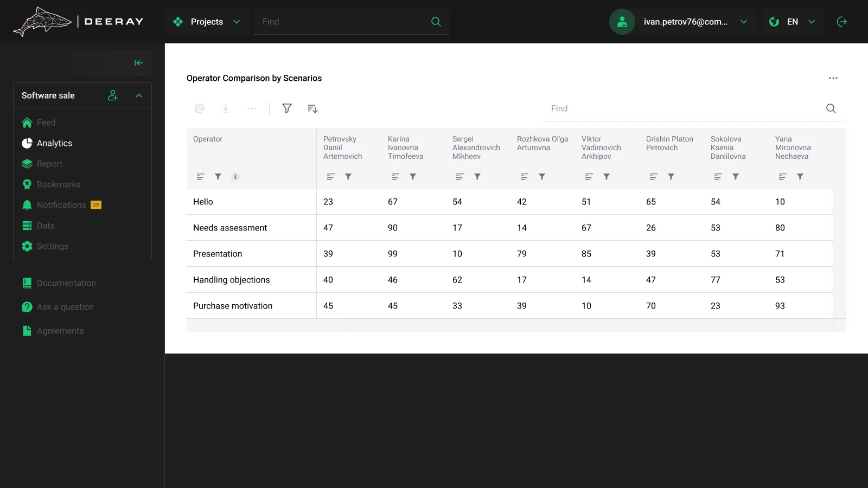868x488 pixels.
Task: Click the search magnifier in top Find bar
Action: coord(436,22)
